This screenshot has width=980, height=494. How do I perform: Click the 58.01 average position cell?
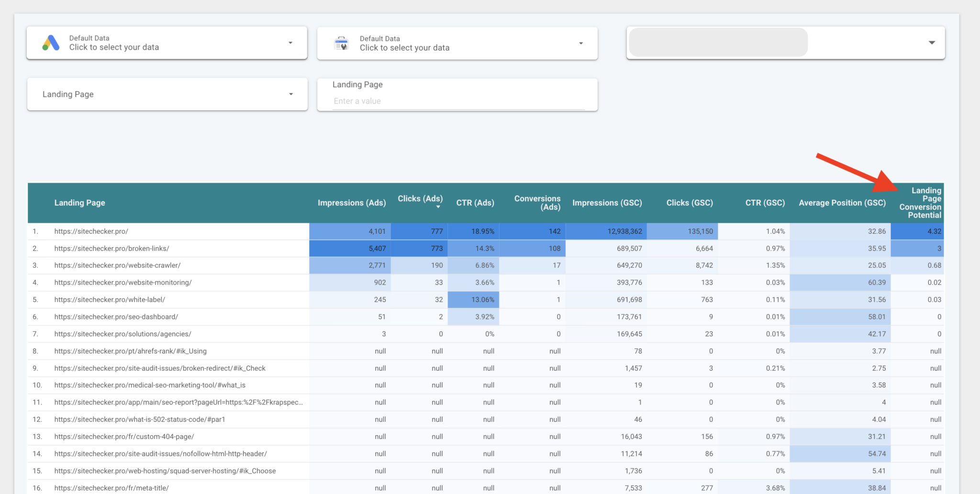tap(840, 317)
